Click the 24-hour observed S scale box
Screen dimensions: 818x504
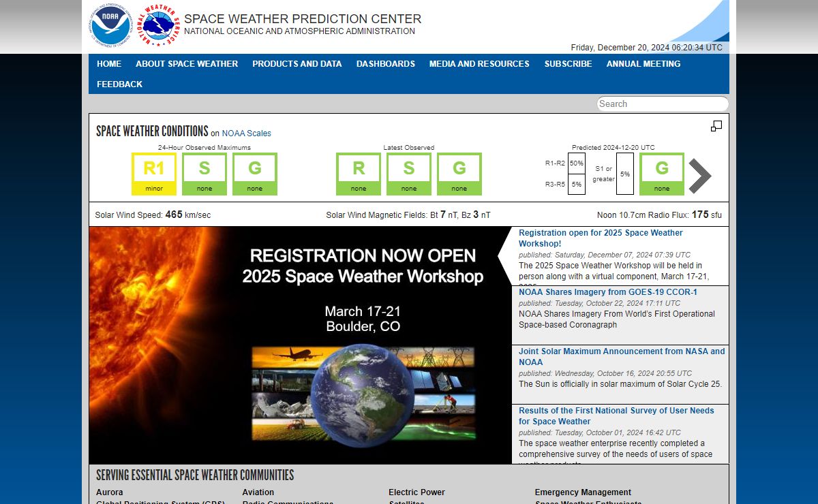pyautogui.click(x=204, y=174)
